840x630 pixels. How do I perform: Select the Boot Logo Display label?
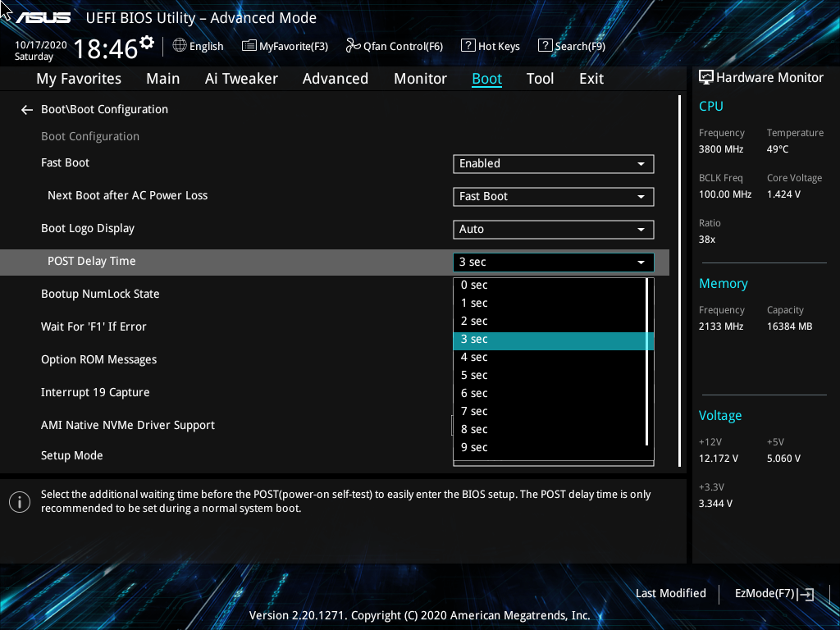pos(87,229)
